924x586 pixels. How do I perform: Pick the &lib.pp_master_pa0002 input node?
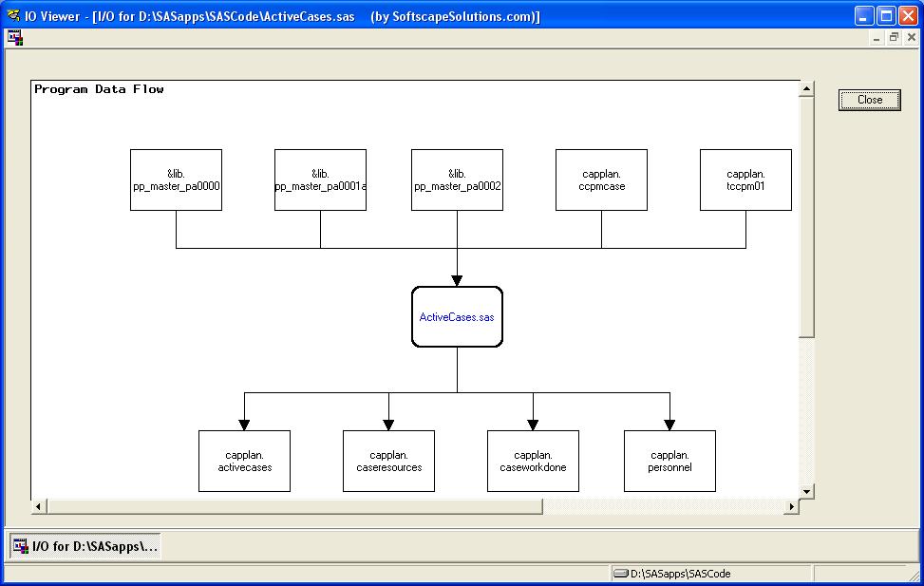(457, 180)
